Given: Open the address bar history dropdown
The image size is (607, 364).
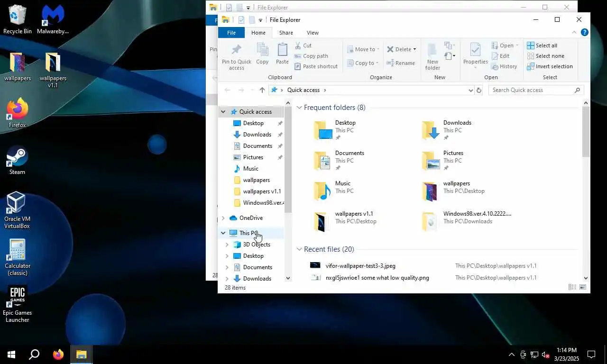Looking at the screenshot, I should point(470,90).
